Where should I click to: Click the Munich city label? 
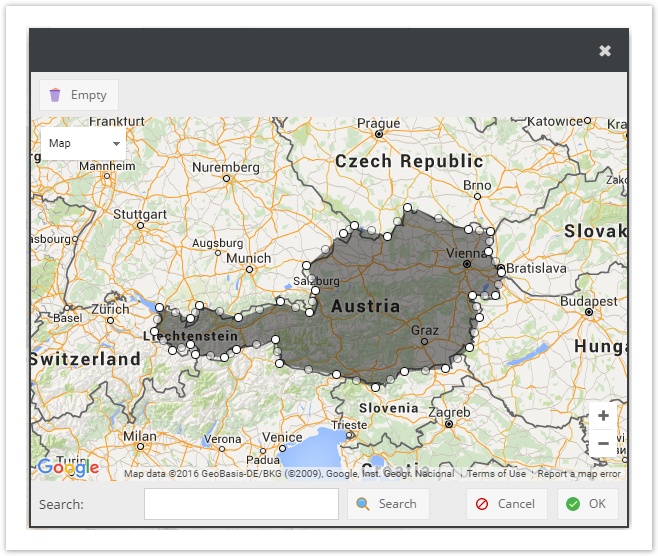pyautogui.click(x=249, y=258)
